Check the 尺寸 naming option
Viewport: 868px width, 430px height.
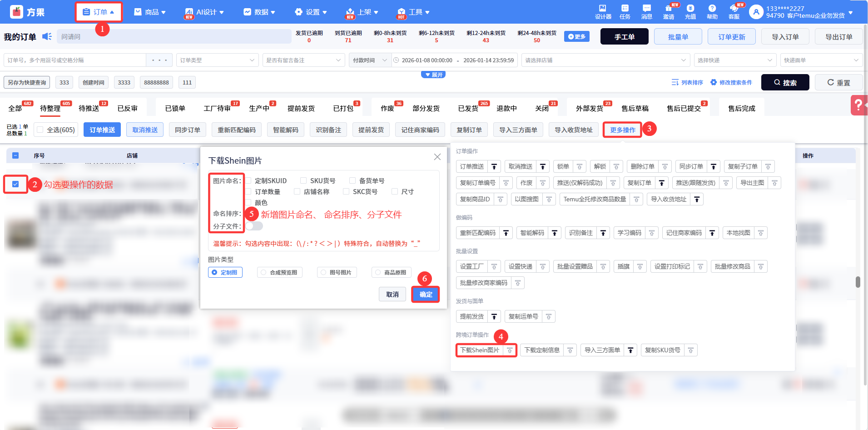[395, 192]
